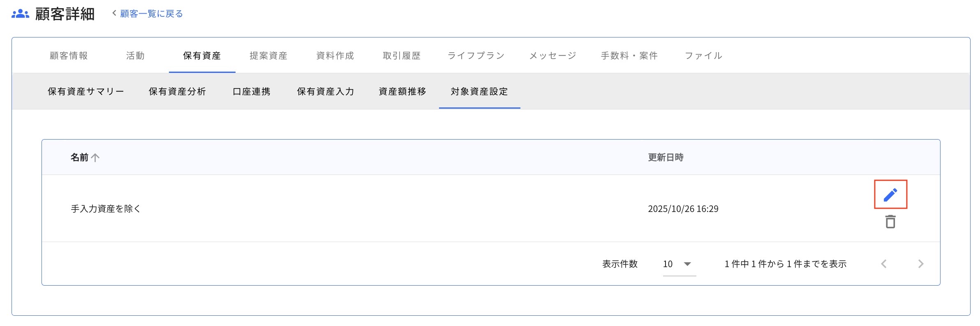Select the 保有資産 tab
This screenshot has width=980, height=326.
tap(202, 56)
